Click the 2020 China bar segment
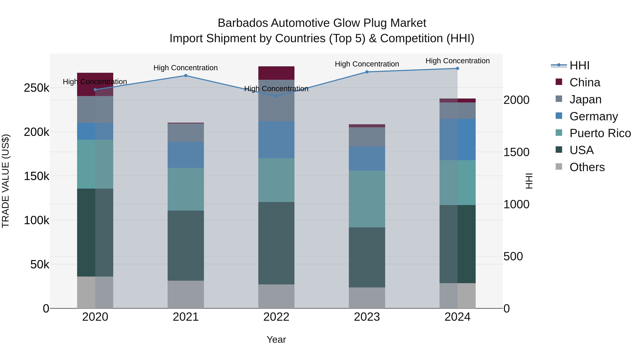This screenshot has height=362, width=644. [x=95, y=84]
